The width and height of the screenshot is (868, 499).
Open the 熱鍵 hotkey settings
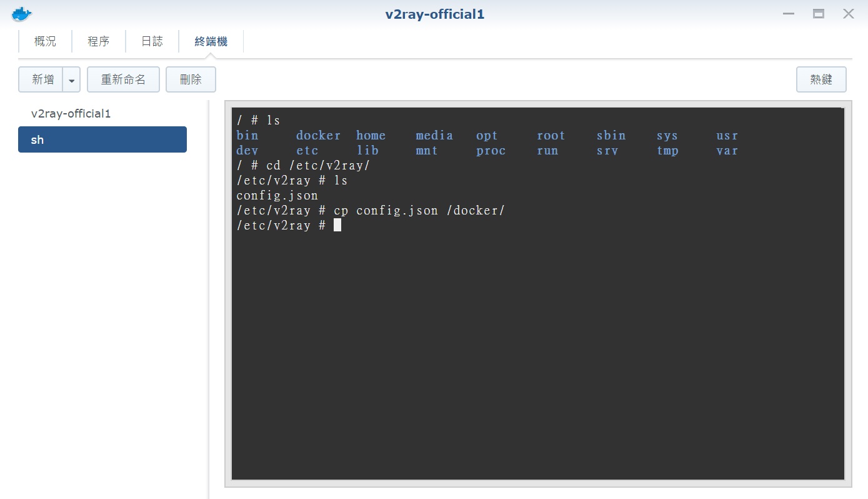(x=821, y=79)
